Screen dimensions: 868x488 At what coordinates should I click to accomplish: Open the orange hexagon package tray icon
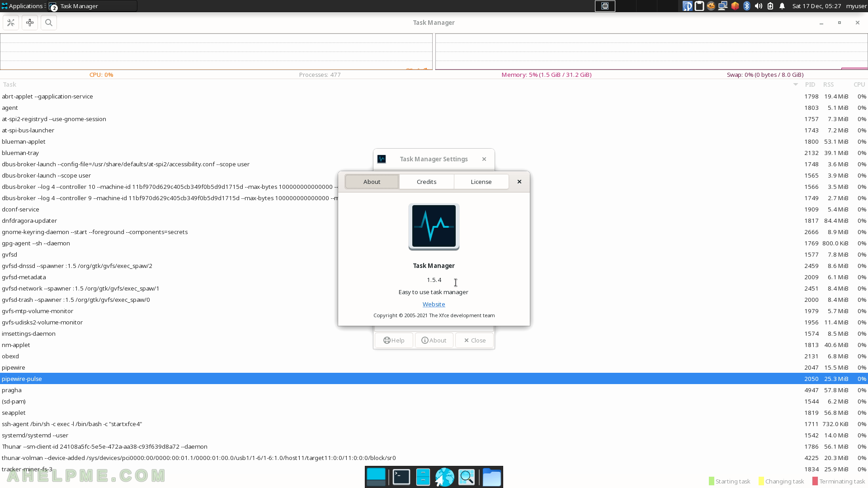click(735, 6)
